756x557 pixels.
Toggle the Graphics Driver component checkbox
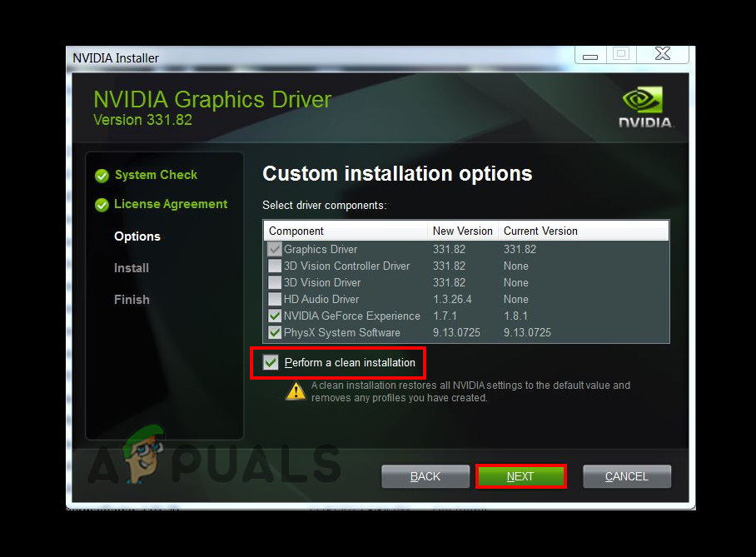[274, 249]
